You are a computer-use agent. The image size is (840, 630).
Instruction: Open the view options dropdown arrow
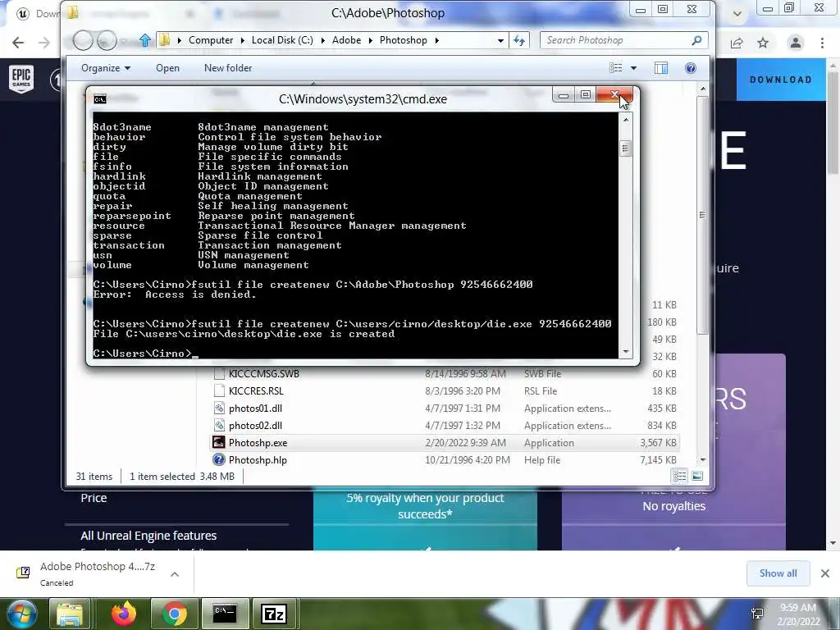tap(634, 68)
